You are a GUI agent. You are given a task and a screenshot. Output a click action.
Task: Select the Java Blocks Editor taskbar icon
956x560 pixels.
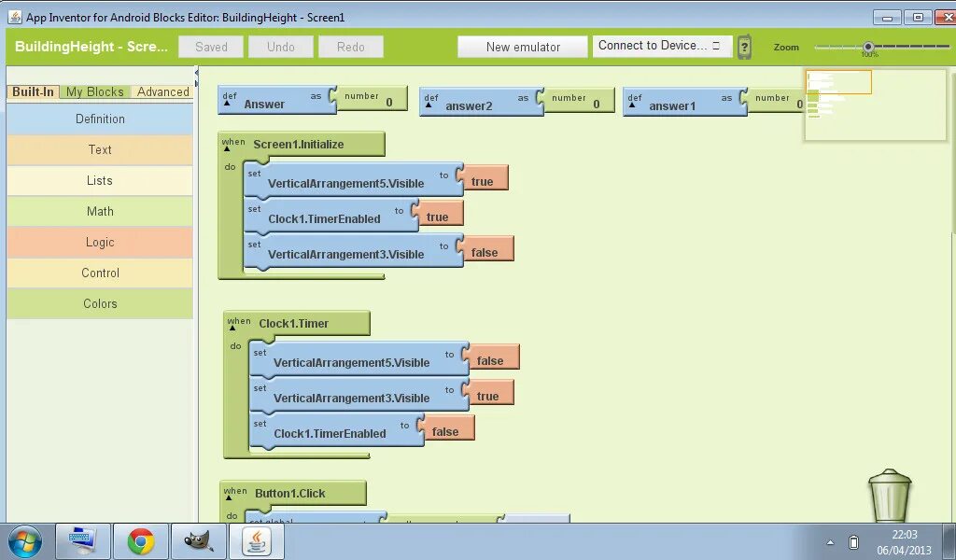pyautogui.click(x=257, y=541)
